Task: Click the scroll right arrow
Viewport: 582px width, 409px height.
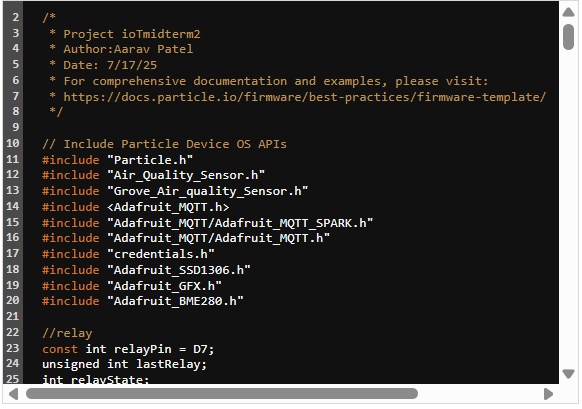Action: tap(548, 394)
